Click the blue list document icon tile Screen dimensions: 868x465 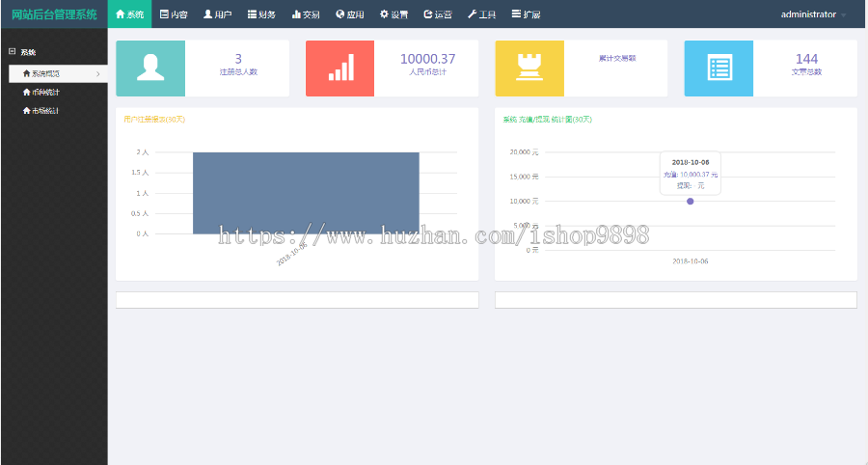pos(719,68)
